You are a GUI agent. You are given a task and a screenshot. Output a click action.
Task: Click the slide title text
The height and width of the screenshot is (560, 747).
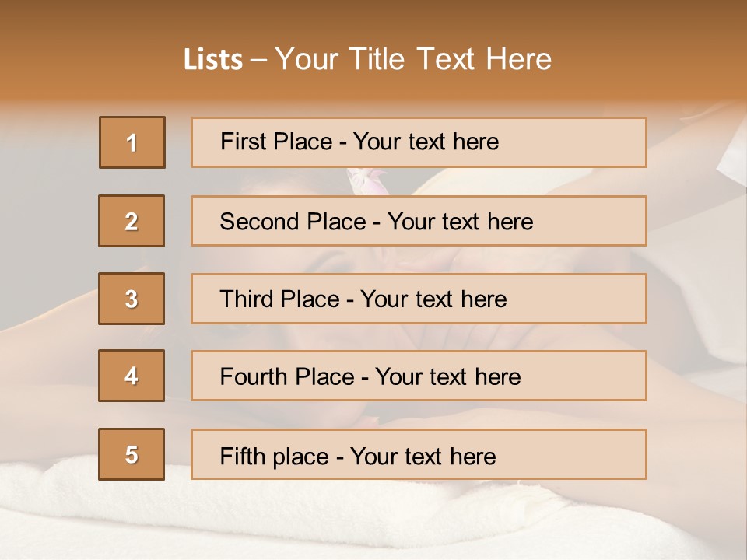367,59
